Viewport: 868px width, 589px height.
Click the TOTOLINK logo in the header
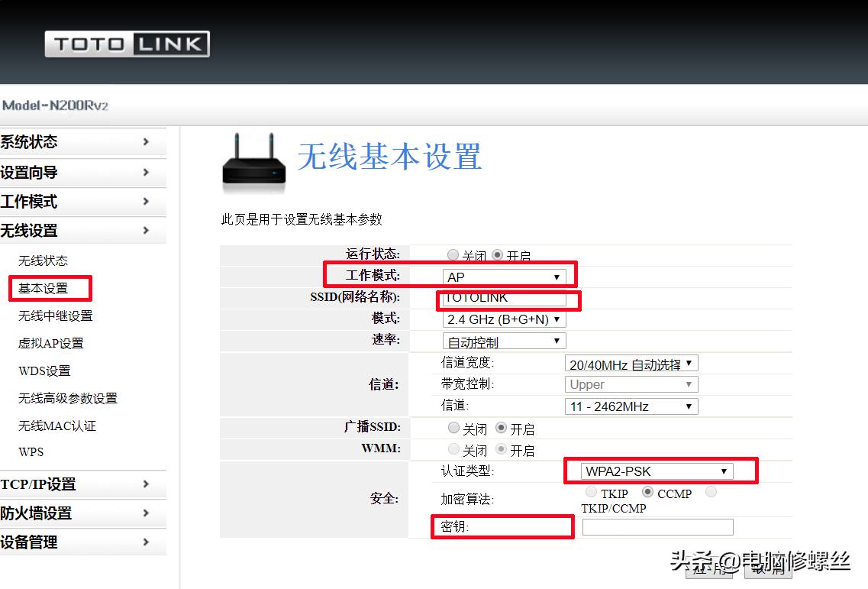[127, 44]
